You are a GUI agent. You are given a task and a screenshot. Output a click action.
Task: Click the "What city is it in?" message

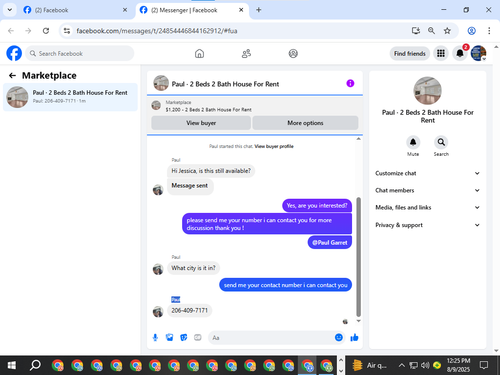[x=193, y=268]
